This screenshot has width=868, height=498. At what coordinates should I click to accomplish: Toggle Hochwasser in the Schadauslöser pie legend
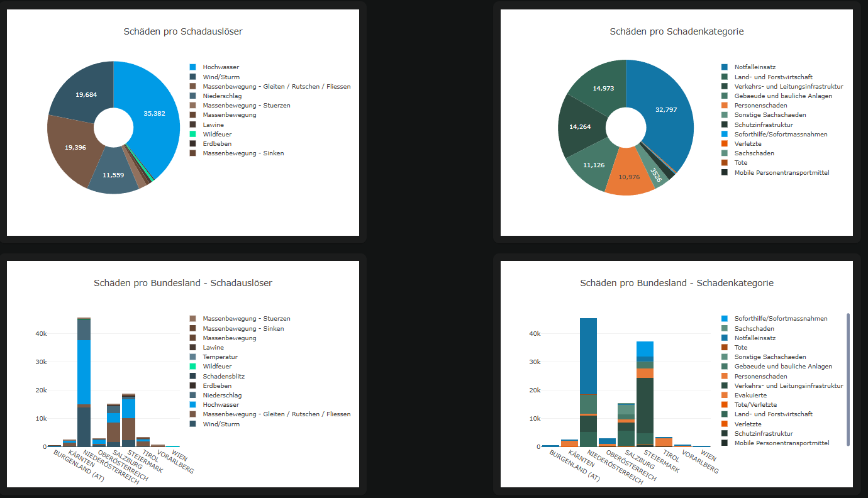click(220, 67)
